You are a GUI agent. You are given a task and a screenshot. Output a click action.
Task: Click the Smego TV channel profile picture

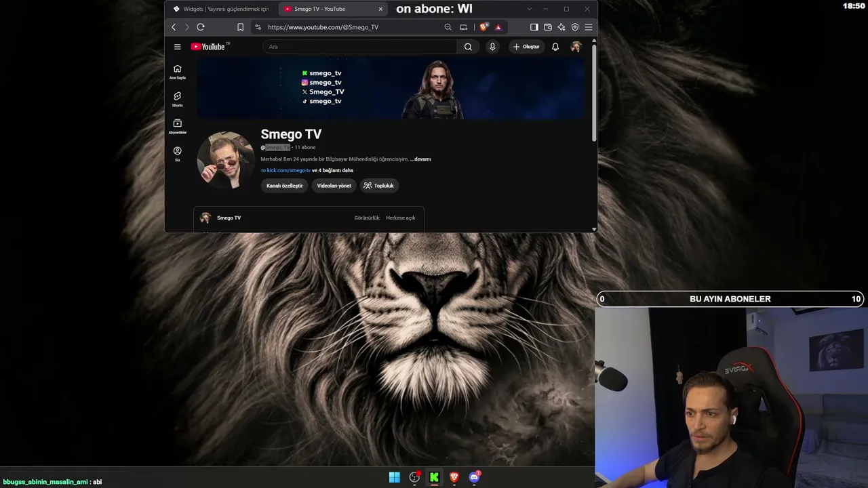pos(226,160)
